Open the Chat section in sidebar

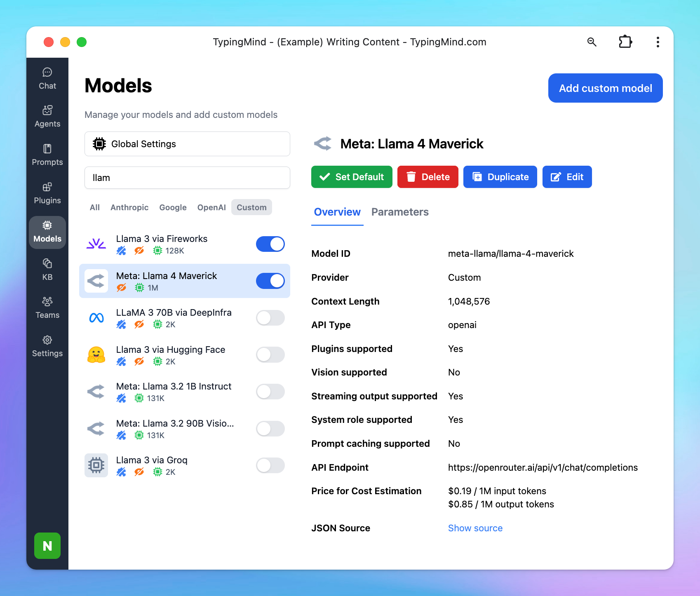47,79
